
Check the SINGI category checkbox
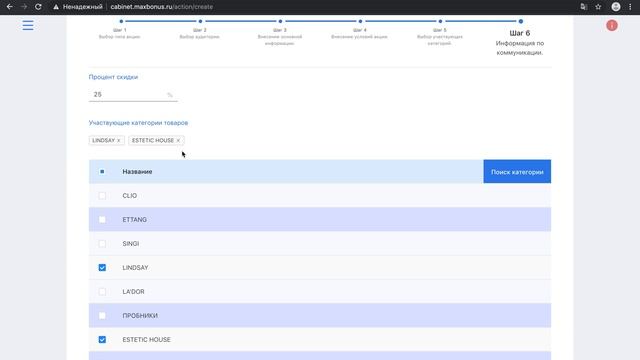point(102,244)
